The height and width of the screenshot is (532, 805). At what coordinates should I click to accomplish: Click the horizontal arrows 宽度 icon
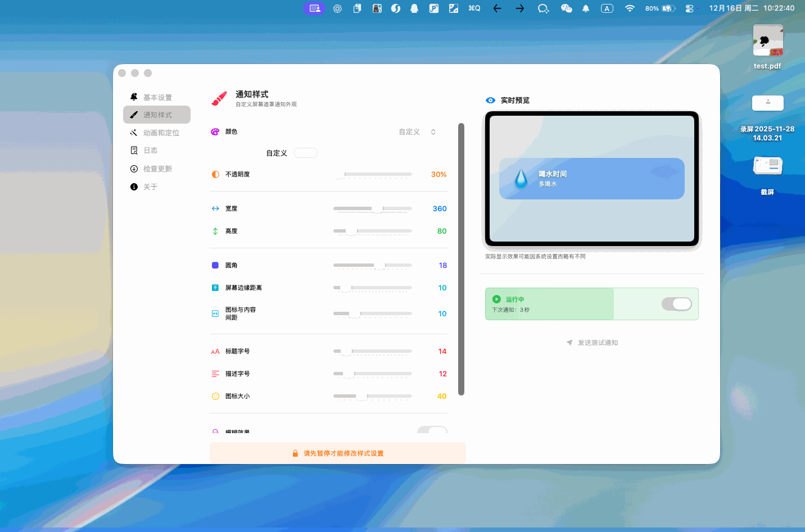(215, 208)
